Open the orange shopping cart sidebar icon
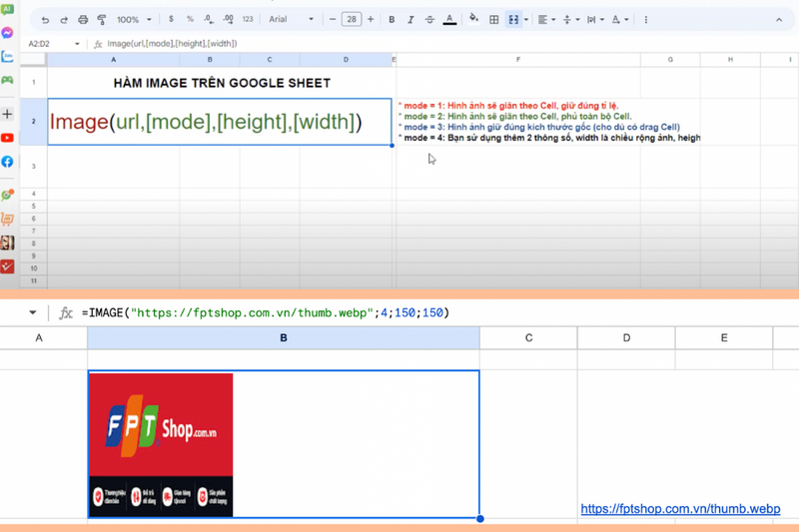This screenshot has width=799, height=532. point(7,219)
